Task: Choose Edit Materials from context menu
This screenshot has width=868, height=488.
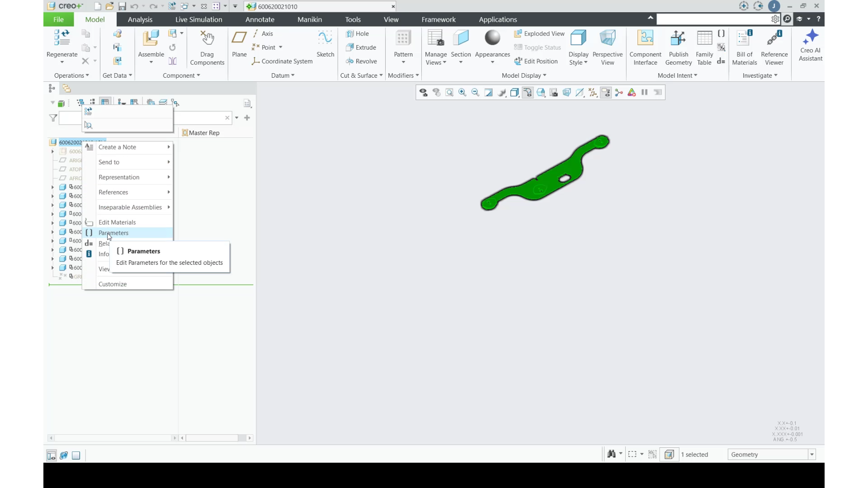Action: pyautogui.click(x=128, y=222)
